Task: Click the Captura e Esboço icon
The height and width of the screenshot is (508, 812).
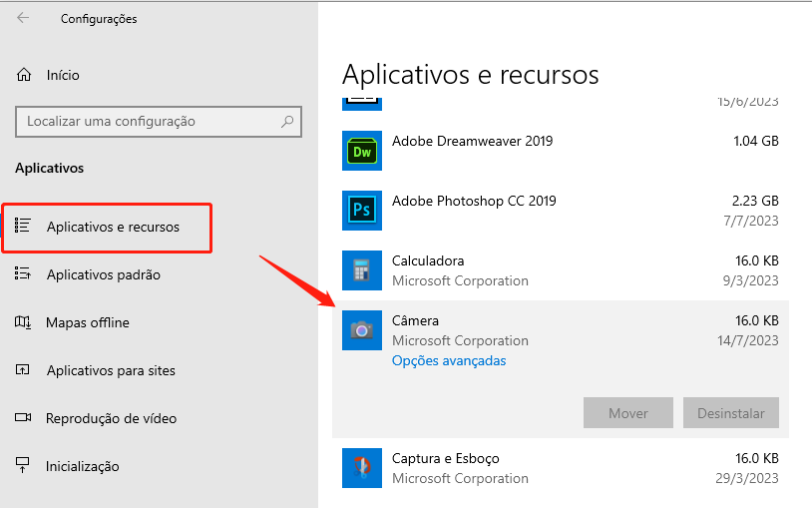Action: click(x=362, y=468)
